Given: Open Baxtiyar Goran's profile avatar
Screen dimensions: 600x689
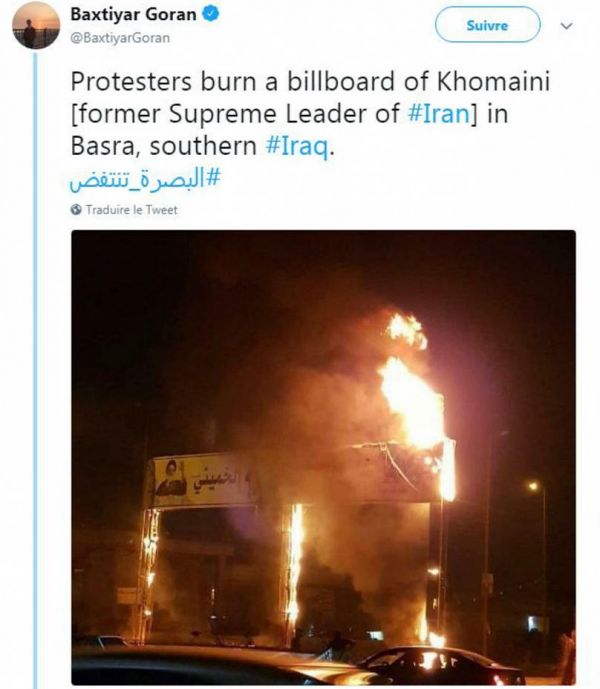Looking at the screenshot, I should point(36,25).
